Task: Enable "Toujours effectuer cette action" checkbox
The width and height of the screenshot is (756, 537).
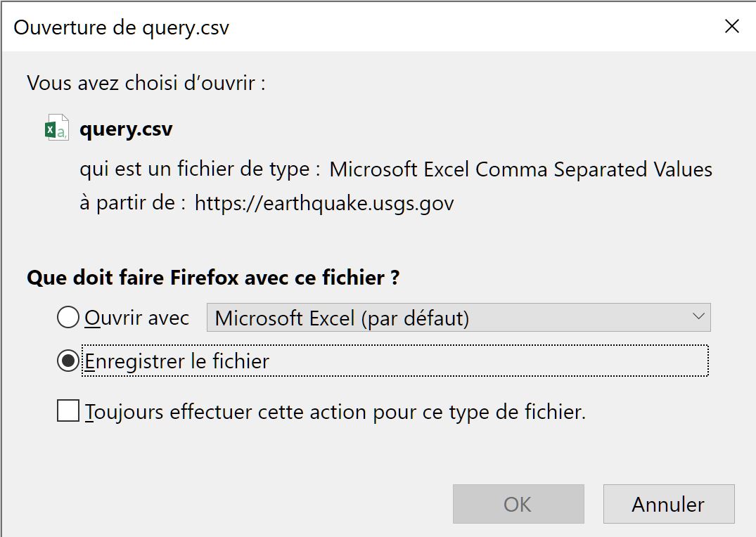Action: pyautogui.click(x=68, y=411)
